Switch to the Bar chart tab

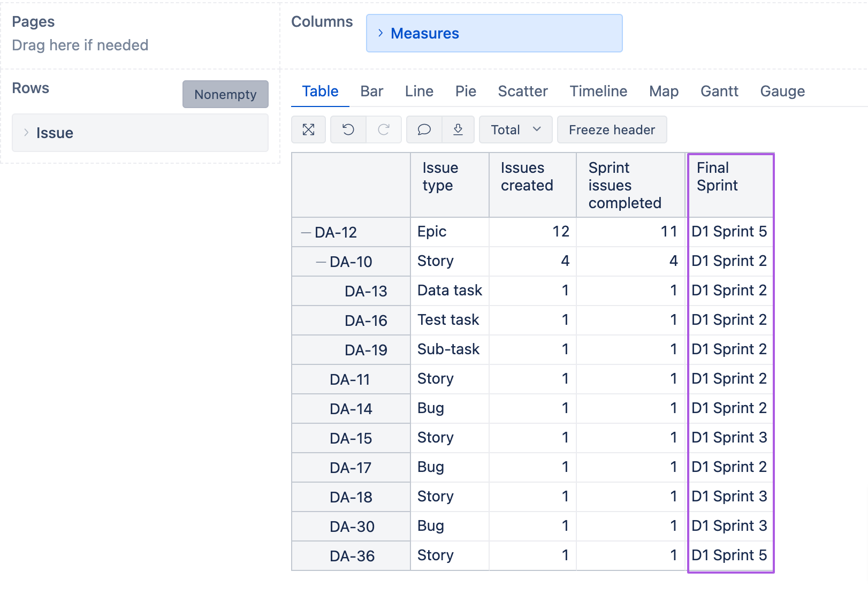(372, 91)
